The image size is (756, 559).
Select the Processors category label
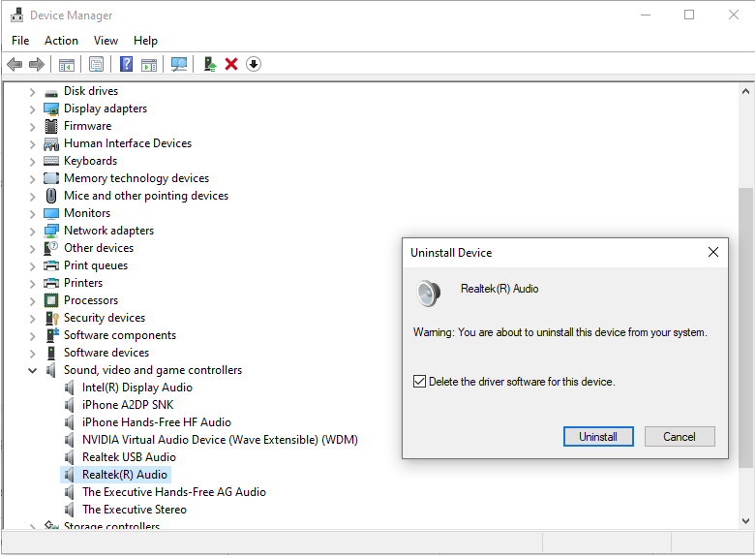pos(91,300)
